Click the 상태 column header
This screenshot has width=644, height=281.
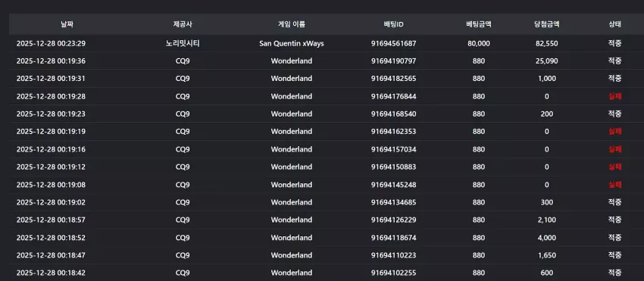pyautogui.click(x=615, y=24)
